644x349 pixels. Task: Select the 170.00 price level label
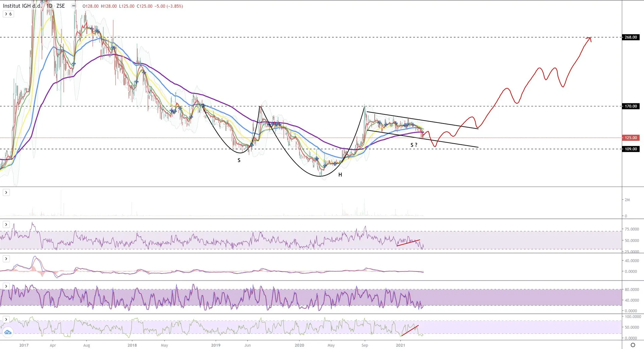631,106
